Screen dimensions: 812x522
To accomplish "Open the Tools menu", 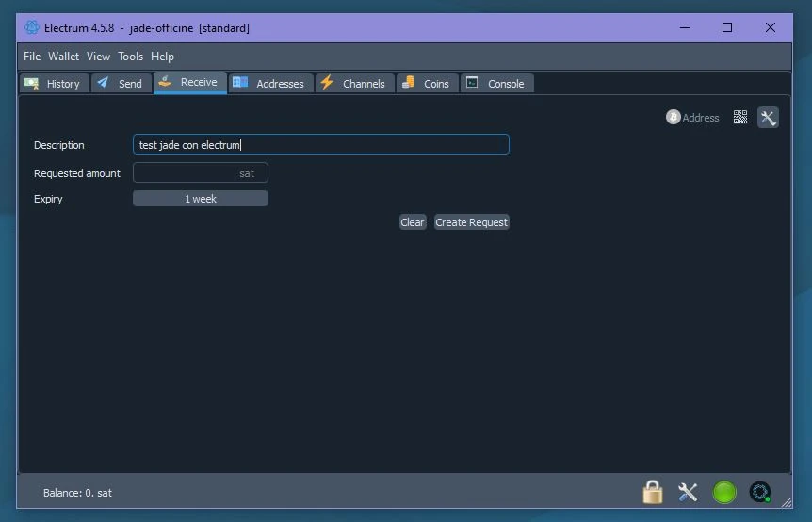I will click(130, 57).
